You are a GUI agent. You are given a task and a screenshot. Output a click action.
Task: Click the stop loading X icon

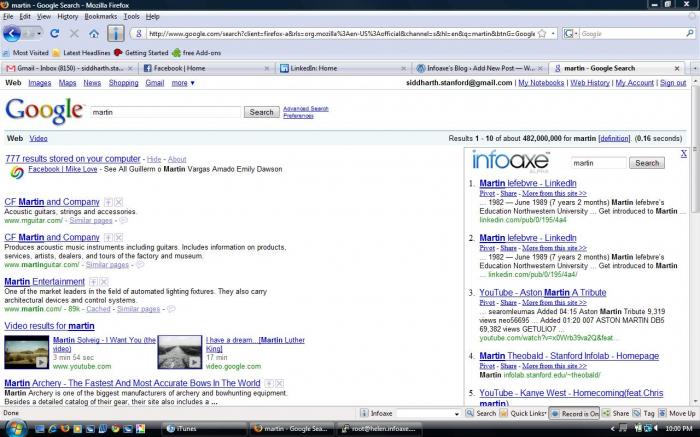coord(74,33)
